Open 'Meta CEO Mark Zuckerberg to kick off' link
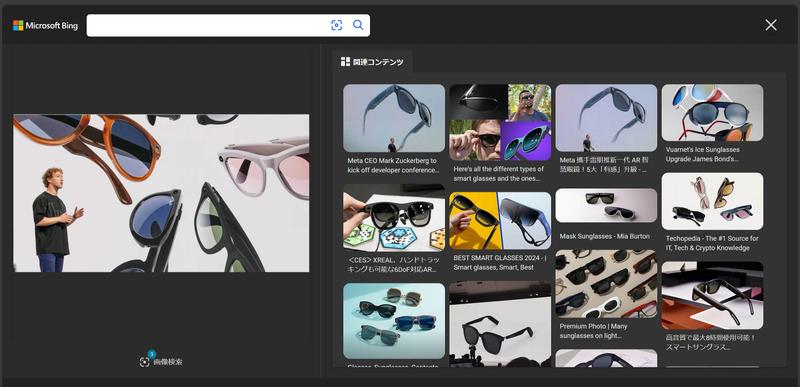800x387 pixels. pyautogui.click(x=393, y=165)
